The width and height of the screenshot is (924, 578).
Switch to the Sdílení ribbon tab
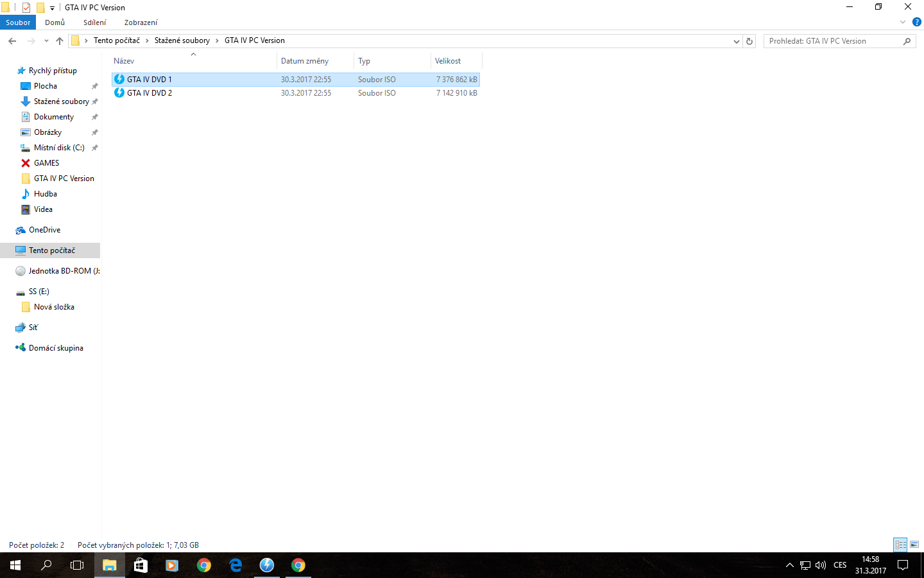(95, 22)
